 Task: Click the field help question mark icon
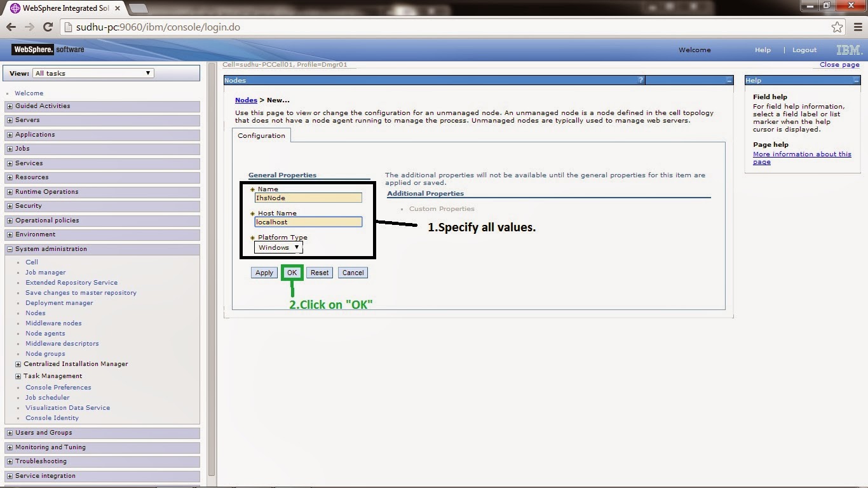[640, 80]
